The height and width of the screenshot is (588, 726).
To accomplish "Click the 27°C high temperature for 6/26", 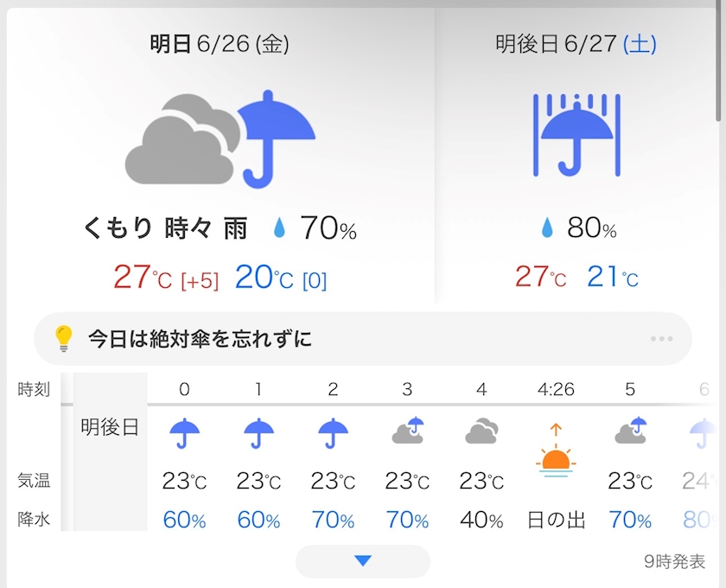I will (143, 277).
